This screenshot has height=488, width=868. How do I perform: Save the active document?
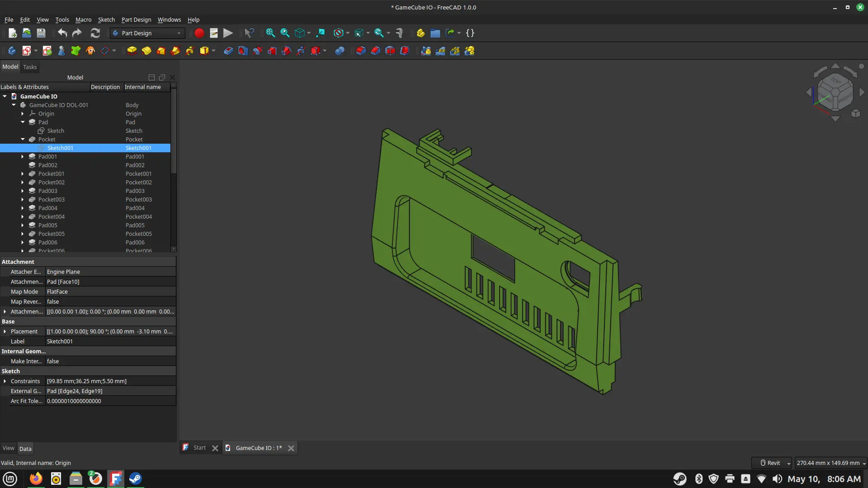coord(41,33)
